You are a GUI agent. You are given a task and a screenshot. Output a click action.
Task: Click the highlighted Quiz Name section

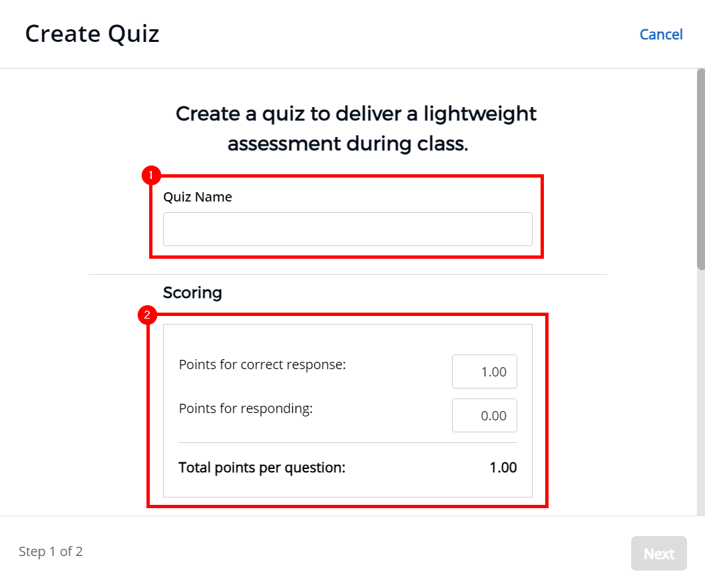click(x=346, y=216)
